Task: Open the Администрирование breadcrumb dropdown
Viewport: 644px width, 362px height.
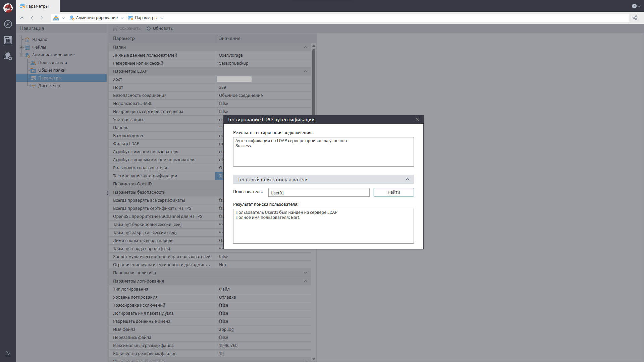Action: click(122, 18)
